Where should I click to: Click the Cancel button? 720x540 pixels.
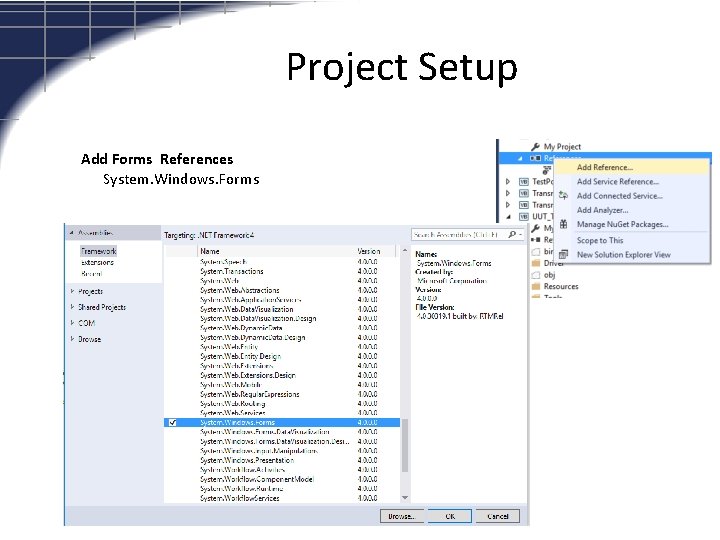(x=498, y=516)
